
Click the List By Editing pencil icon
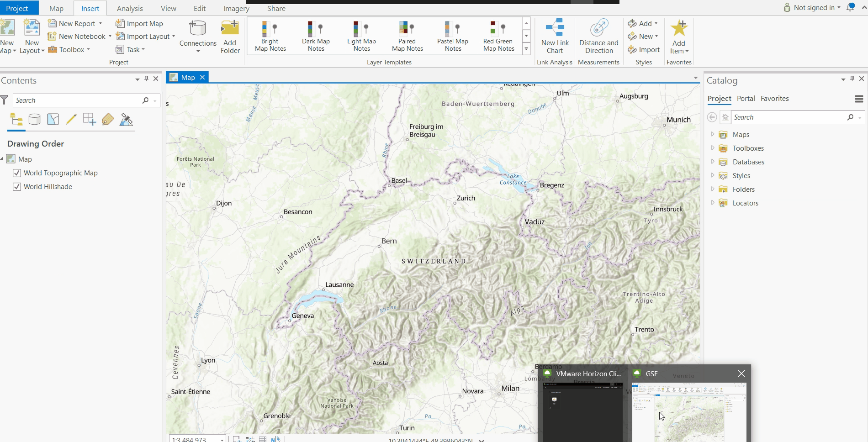pyautogui.click(x=71, y=120)
